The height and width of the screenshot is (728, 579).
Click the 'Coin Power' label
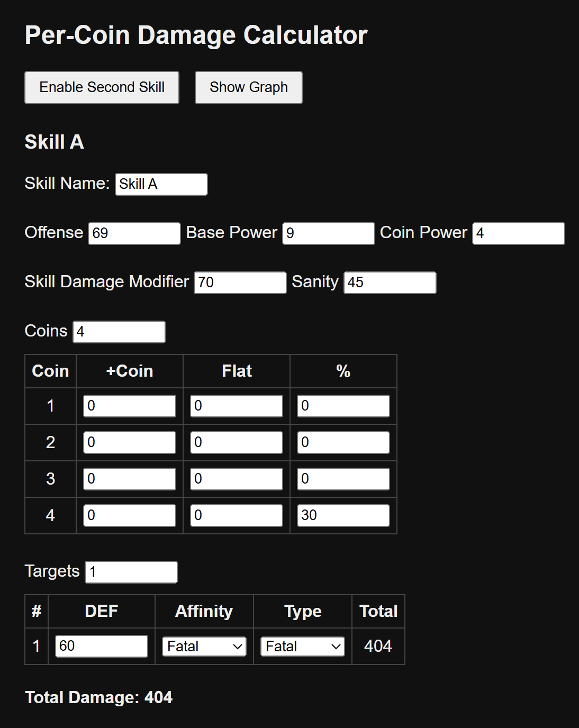424,232
